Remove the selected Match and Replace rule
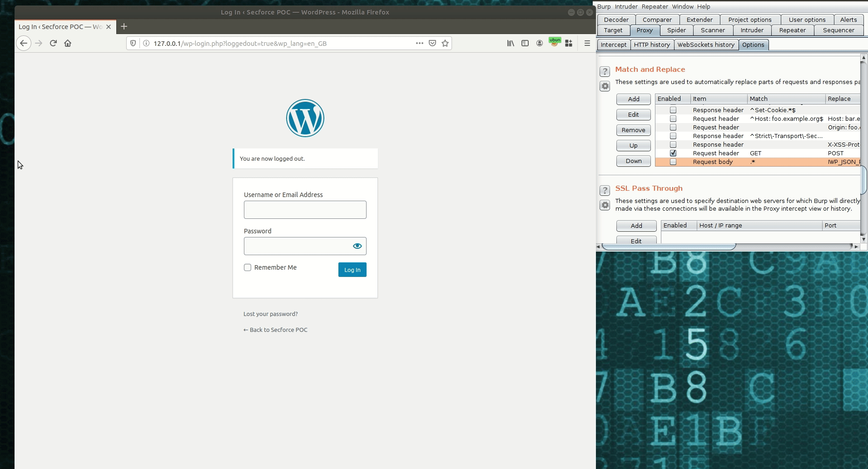 click(x=634, y=130)
